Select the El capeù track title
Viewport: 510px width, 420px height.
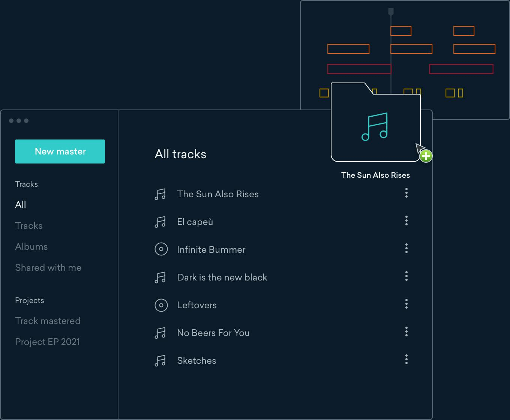[x=195, y=222]
